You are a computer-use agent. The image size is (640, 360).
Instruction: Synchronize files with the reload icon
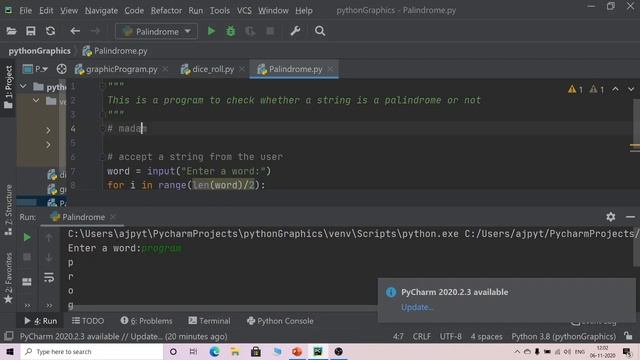coord(50,31)
